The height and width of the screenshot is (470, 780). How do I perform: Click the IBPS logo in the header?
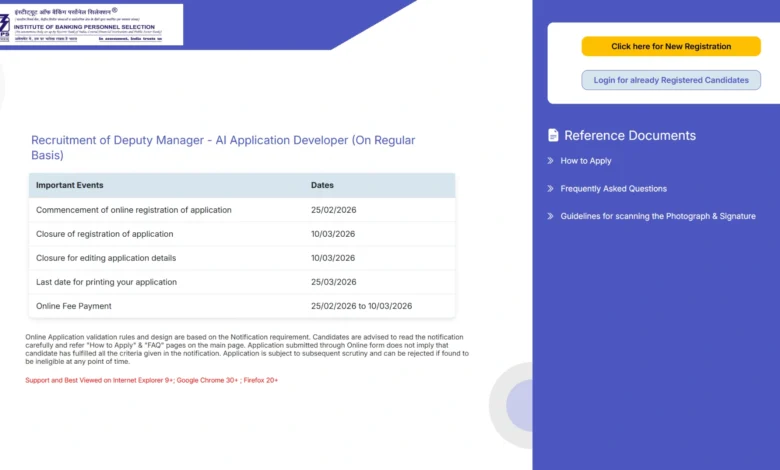click(x=92, y=24)
